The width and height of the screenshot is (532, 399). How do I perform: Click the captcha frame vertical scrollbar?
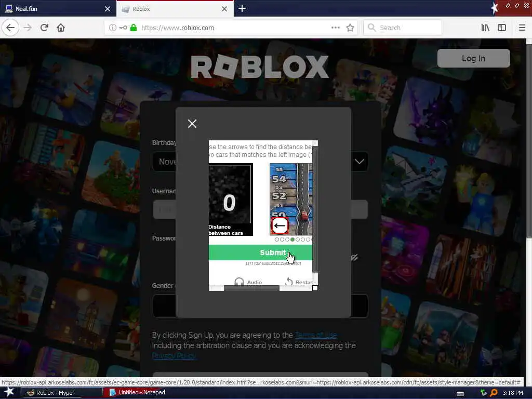click(x=315, y=209)
